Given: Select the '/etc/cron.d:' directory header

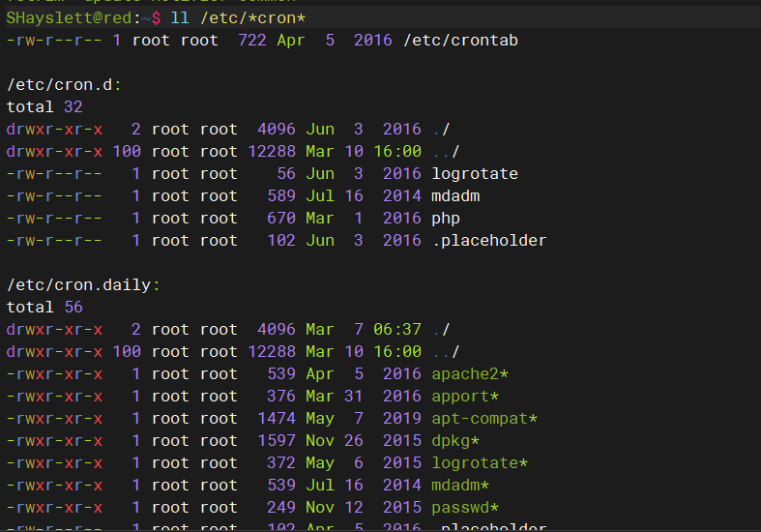Looking at the screenshot, I should pos(64,85).
